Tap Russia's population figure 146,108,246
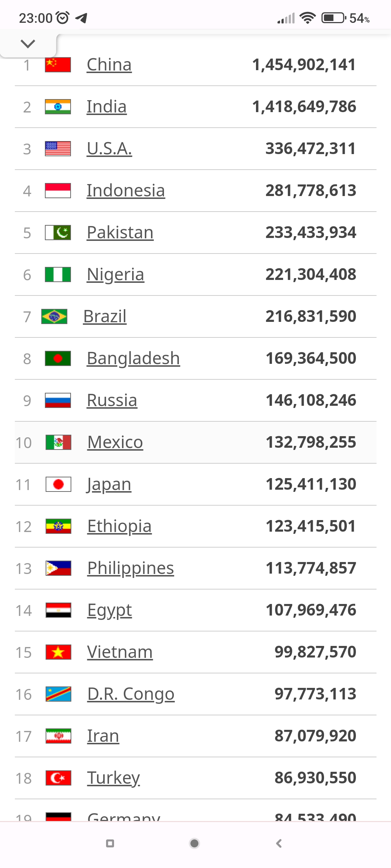 311,400
